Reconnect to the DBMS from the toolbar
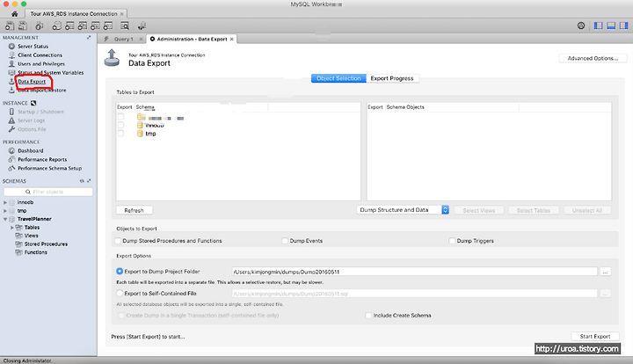Screen dimensions: 633x364 pos(142,26)
